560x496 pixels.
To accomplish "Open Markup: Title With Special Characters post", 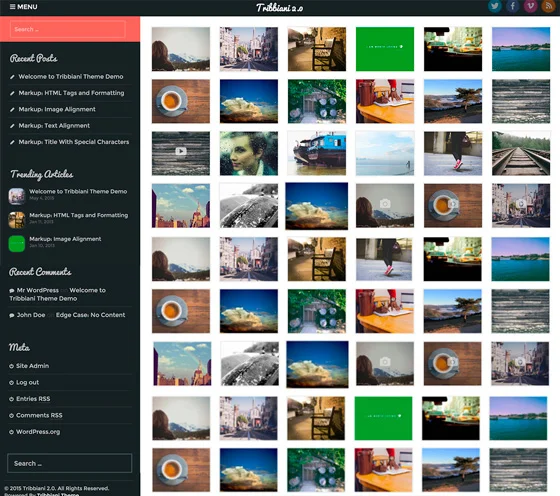I will pos(74,142).
